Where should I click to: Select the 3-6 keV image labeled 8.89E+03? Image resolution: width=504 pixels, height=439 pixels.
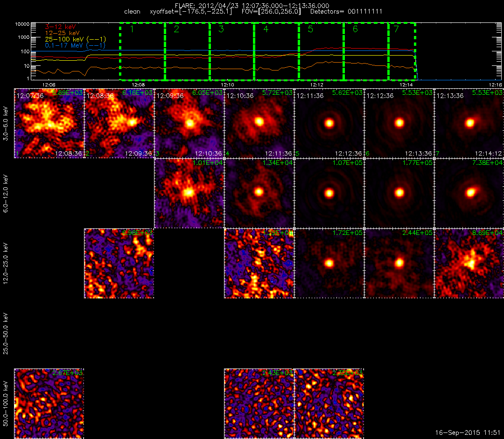click(49, 123)
